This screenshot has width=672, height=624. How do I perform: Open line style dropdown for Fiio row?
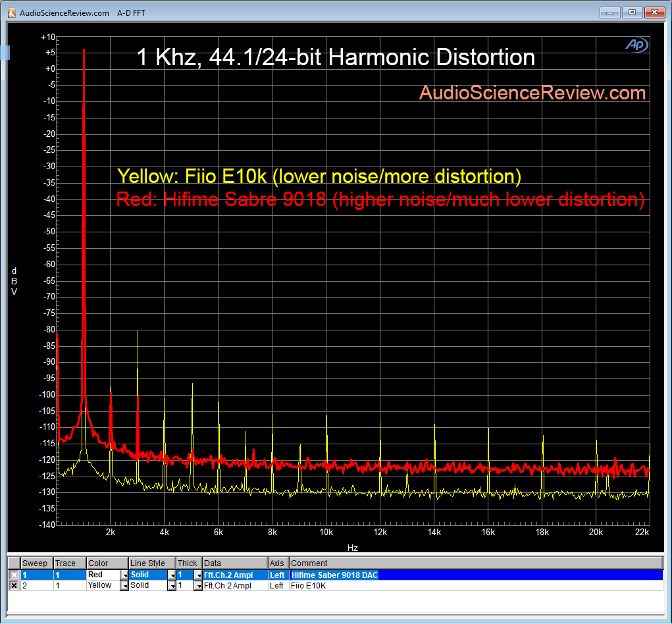(x=171, y=585)
